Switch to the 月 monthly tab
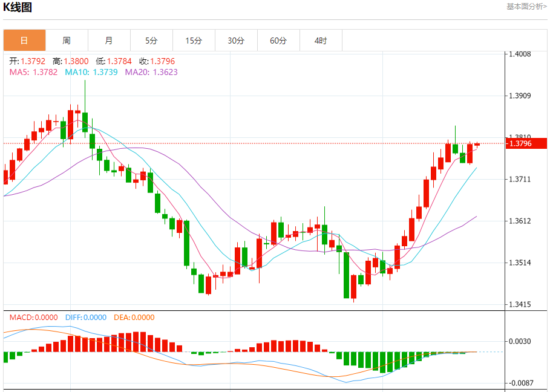This screenshot has height=392, width=550. pos(109,41)
